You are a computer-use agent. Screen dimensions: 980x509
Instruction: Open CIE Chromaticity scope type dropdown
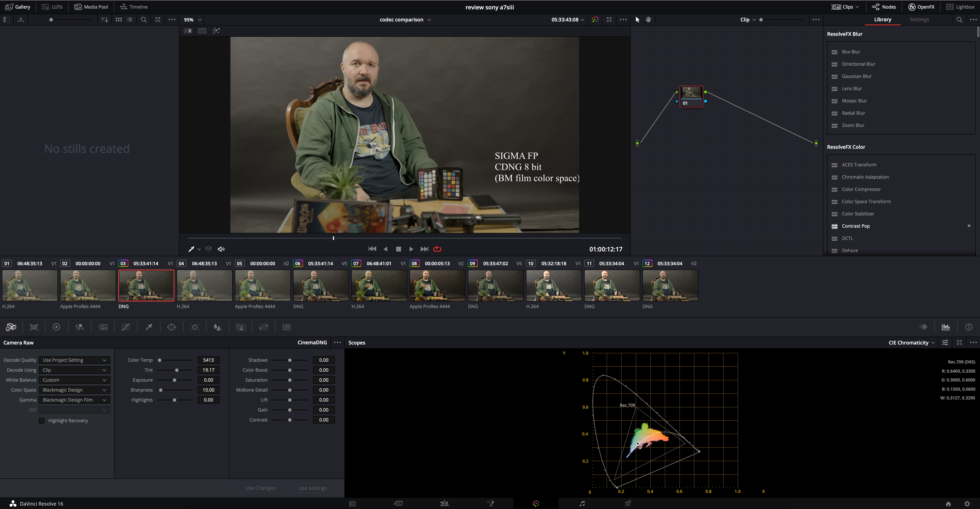pos(911,343)
